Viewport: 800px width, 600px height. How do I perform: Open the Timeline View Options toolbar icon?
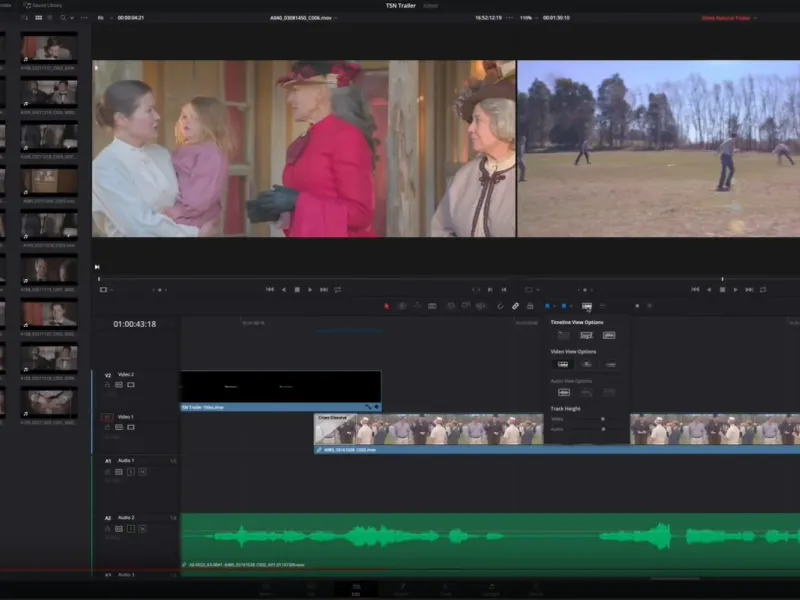587,306
